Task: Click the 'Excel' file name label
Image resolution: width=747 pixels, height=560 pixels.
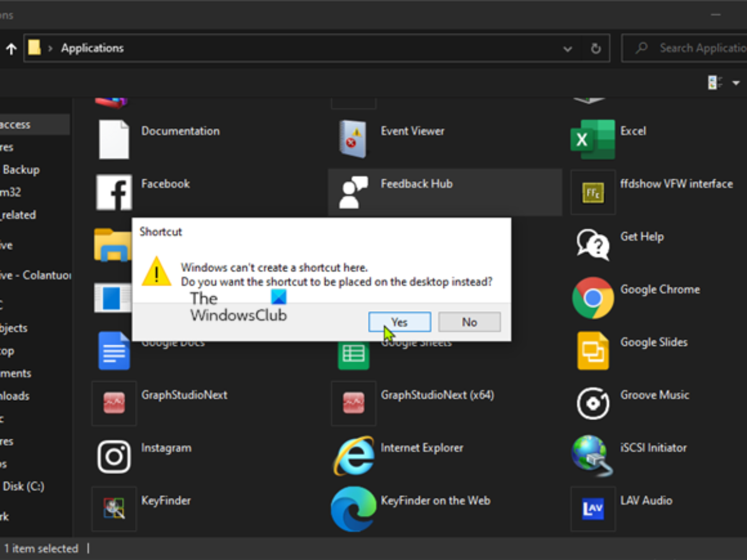Action: coord(633,131)
